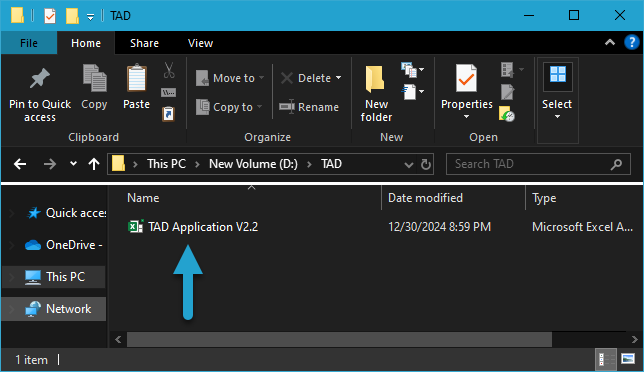
Task: Collapse the ribbon with the caret
Action: (610, 42)
